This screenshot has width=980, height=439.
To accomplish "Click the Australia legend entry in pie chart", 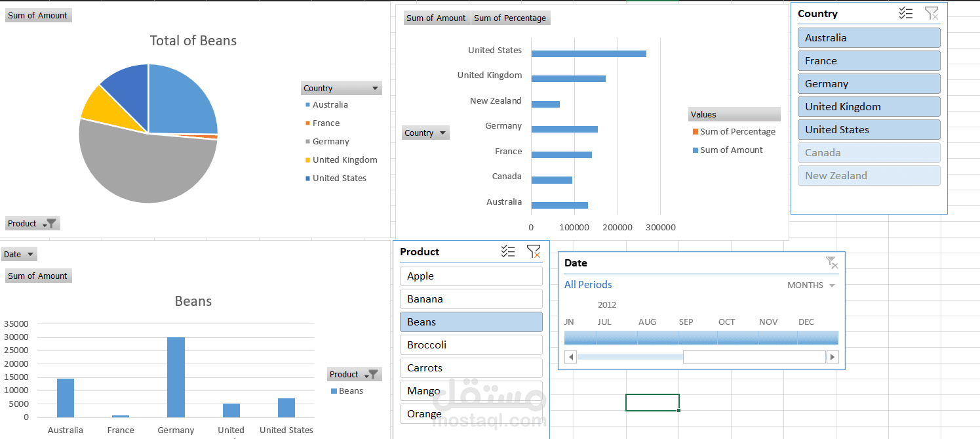I will [326, 105].
